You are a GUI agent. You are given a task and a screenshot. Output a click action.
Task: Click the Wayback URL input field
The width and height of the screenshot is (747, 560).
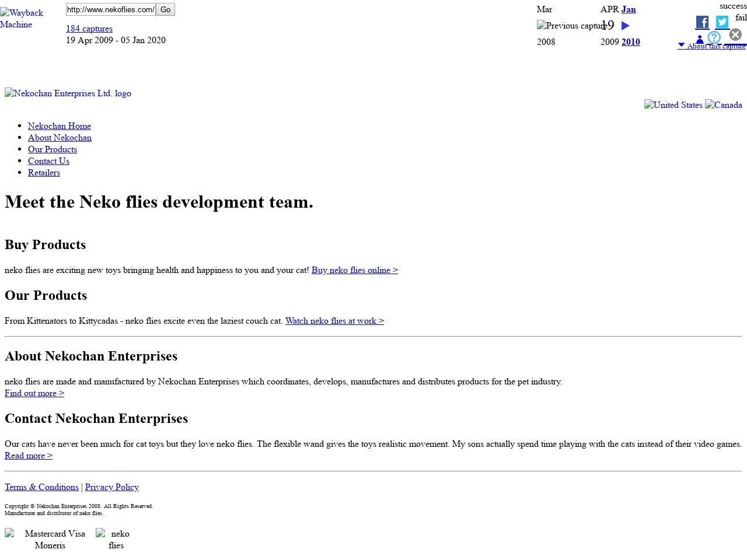110,9
